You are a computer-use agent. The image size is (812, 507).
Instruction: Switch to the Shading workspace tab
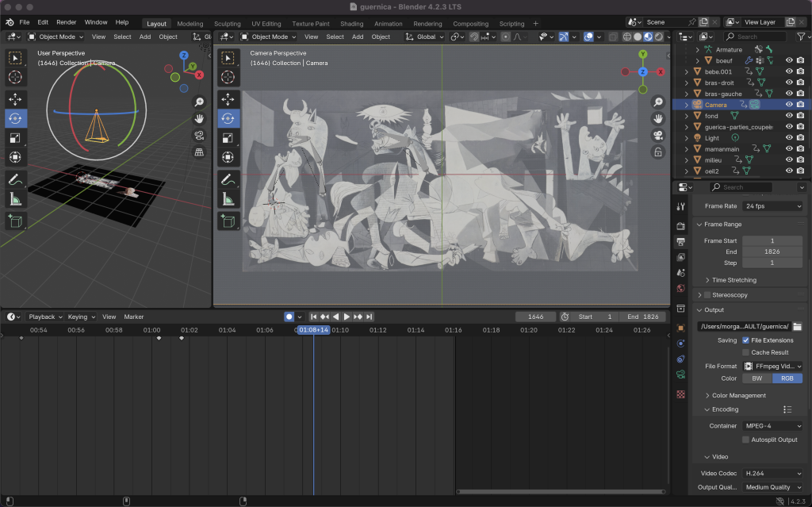351,24
